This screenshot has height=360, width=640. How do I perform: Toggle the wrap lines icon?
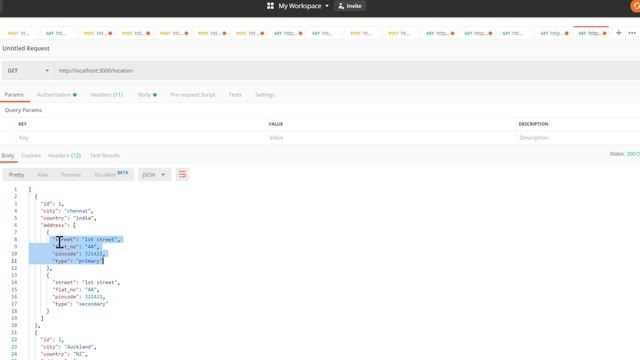tap(182, 175)
